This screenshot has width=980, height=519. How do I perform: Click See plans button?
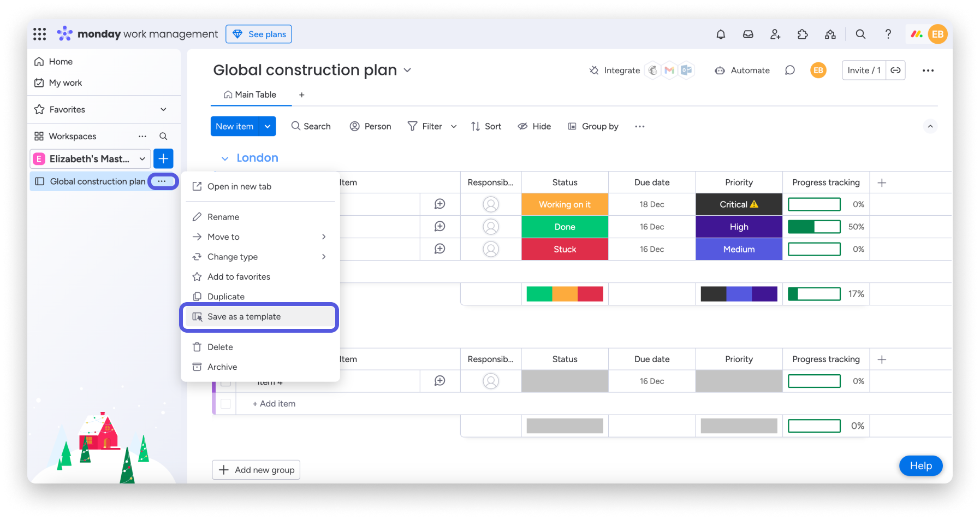tap(259, 34)
